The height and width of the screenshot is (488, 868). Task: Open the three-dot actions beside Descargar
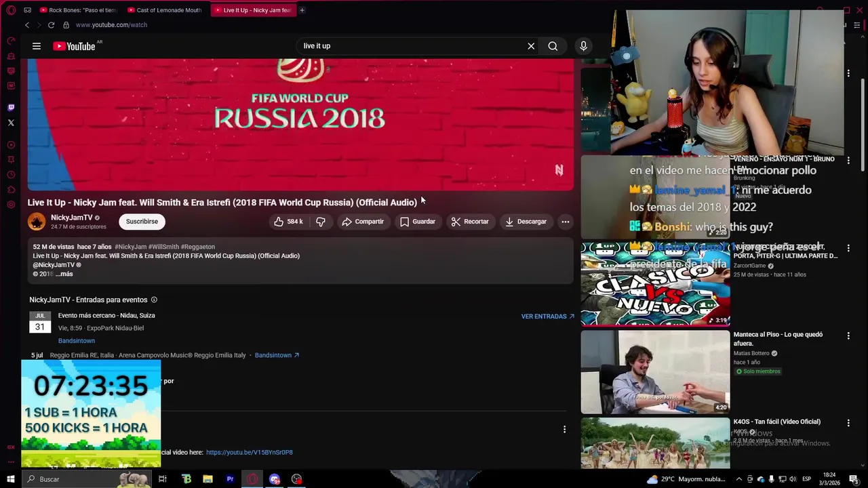click(565, 222)
